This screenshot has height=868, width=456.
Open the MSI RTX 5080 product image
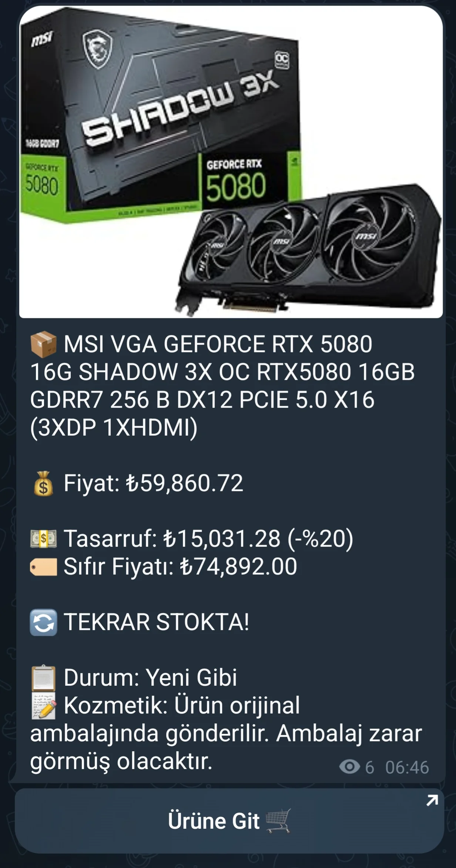tap(231, 162)
